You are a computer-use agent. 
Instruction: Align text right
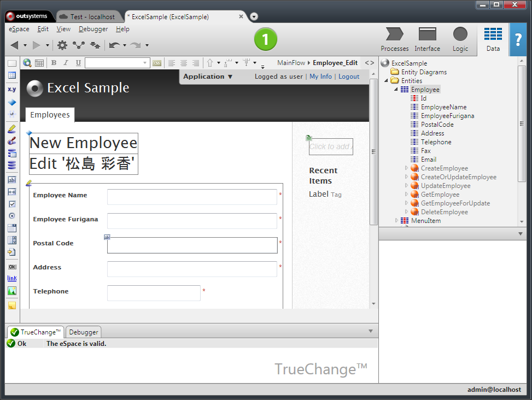pyautogui.click(x=196, y=63)
